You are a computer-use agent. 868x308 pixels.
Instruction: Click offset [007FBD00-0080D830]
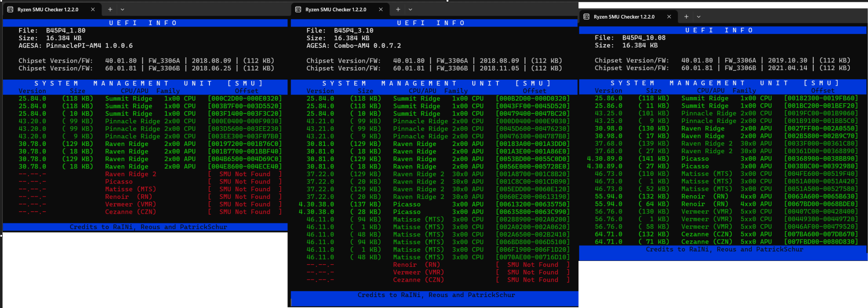point(821,242)
